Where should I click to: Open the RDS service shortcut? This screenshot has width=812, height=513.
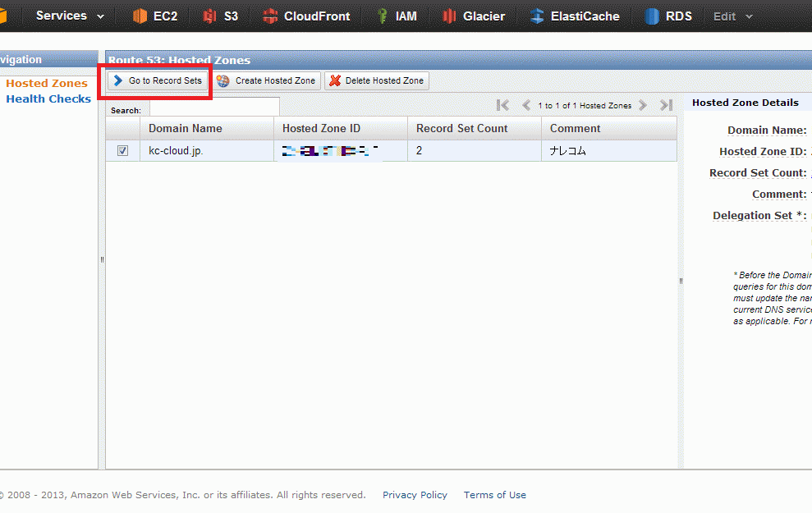(668, 16)
